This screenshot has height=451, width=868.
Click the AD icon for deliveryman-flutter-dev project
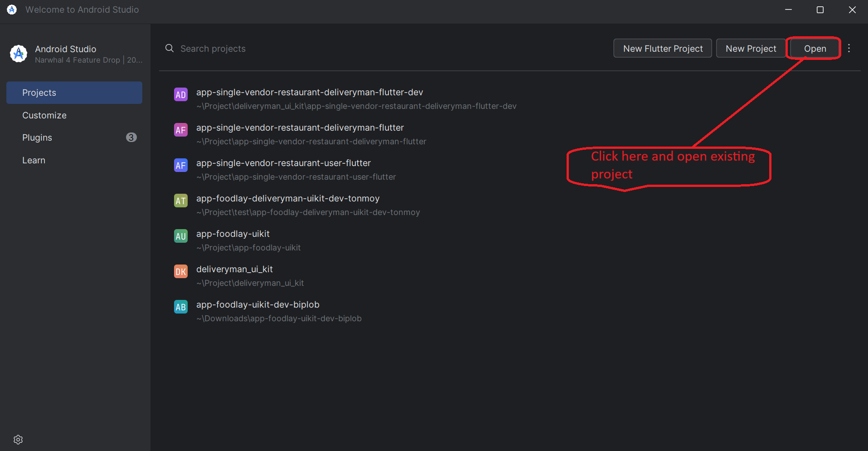coord(180,94)
